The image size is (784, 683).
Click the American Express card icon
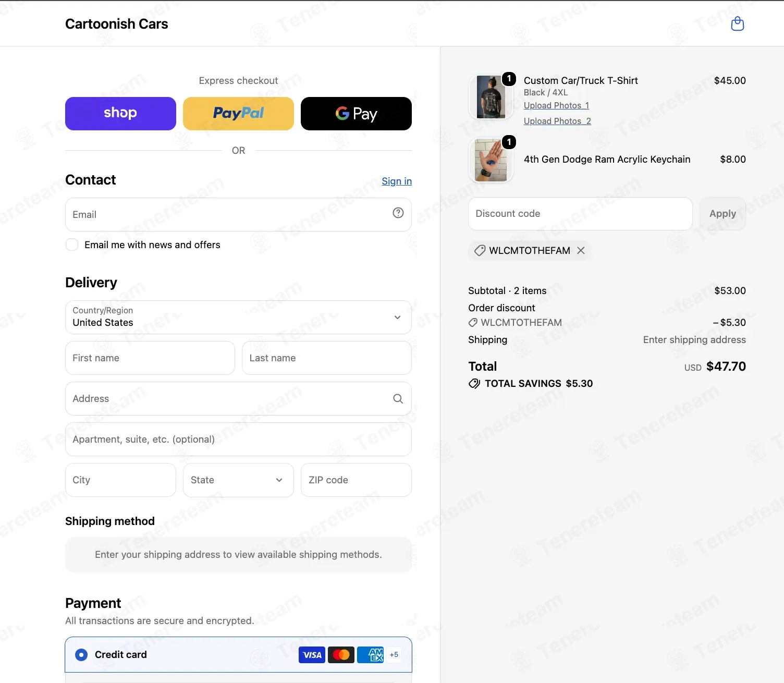tap(370, 655)
